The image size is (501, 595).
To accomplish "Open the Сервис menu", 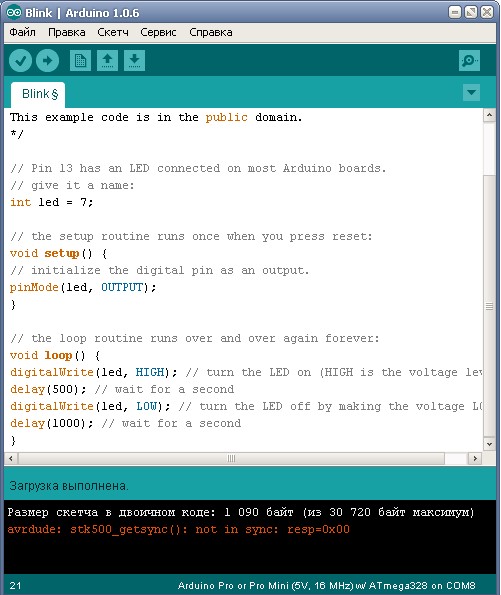I will pos(158,32).
